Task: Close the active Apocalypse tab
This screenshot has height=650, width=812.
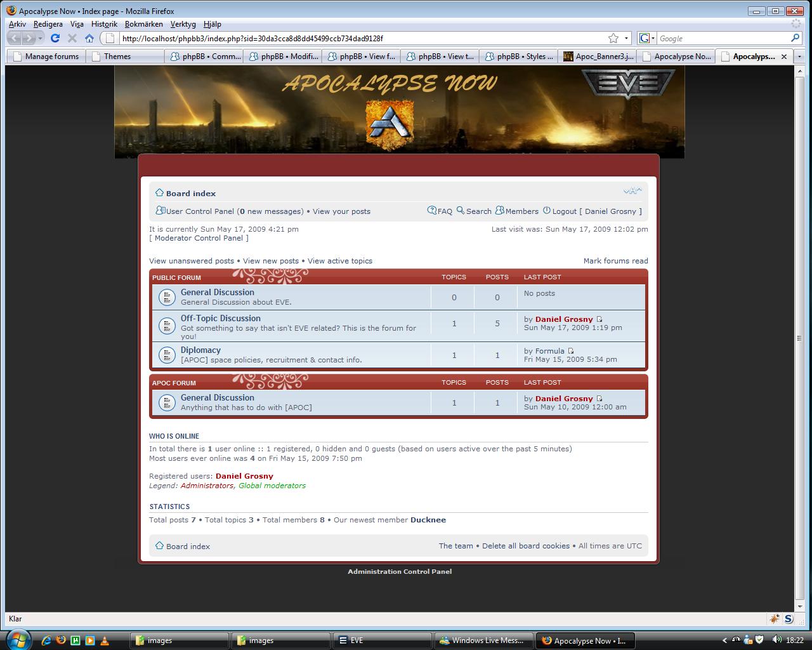Action: click(784, 56)
